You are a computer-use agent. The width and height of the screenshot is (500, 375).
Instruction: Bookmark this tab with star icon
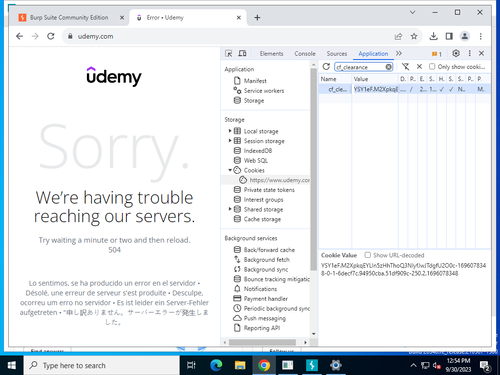(414, 36)
